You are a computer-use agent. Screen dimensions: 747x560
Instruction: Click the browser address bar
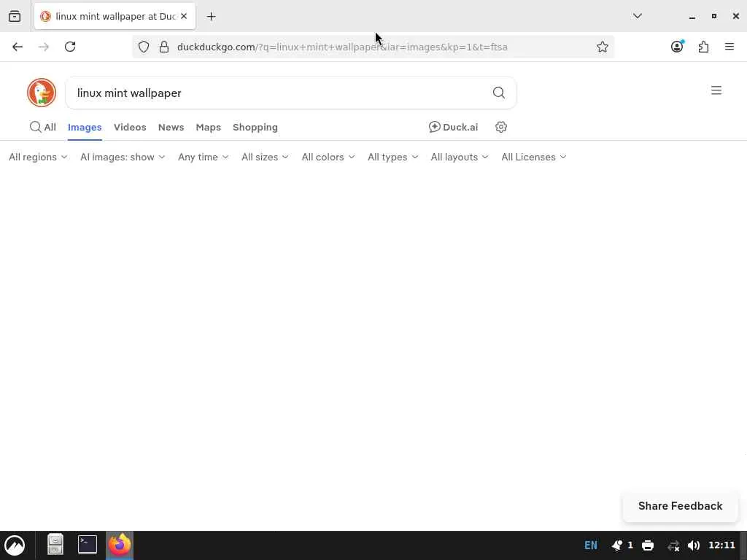point(373,47)
